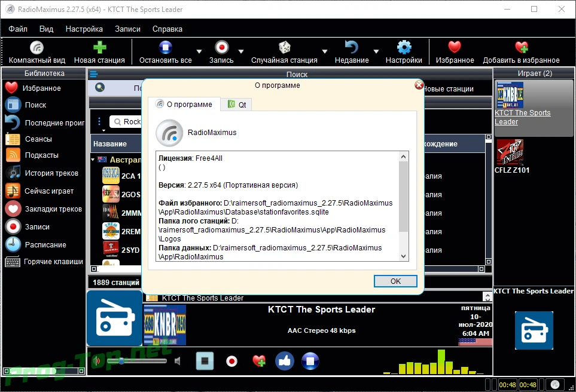Click the large radio icon thumbnail
The image size is (576, 392).
point(115,318)
